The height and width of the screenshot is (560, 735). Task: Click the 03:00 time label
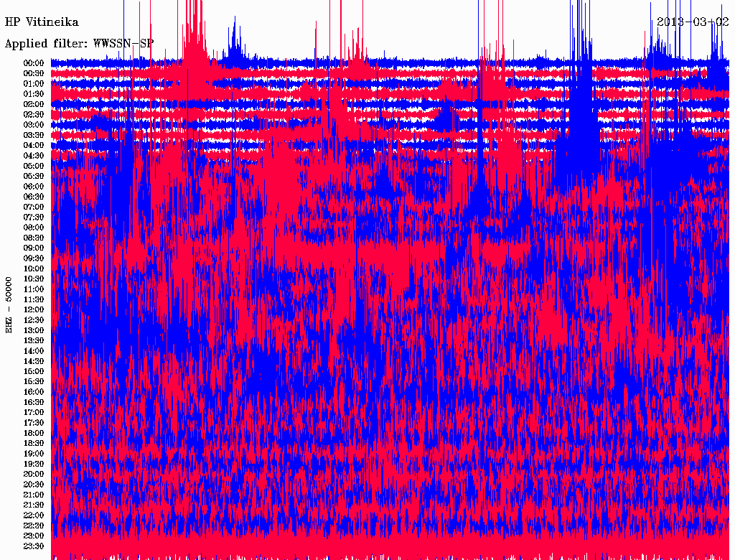click(34, 125)
